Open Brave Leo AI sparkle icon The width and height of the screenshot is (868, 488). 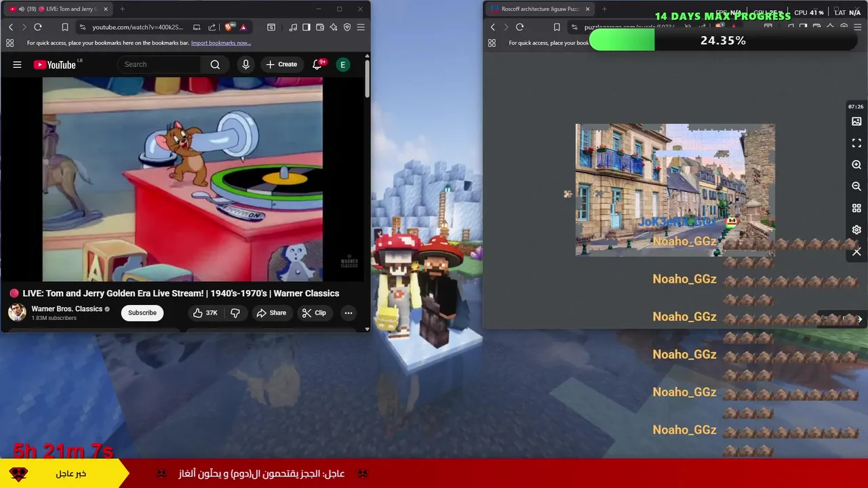tap(334, 27)
